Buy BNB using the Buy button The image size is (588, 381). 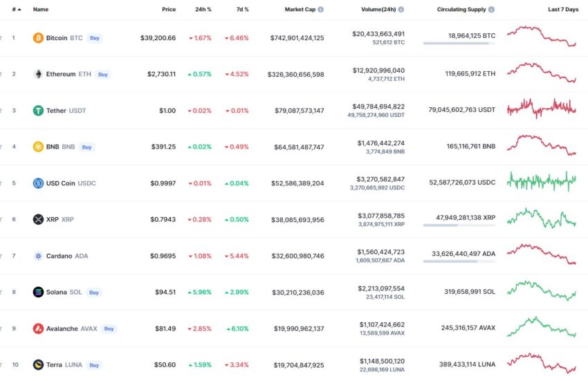click(86, 147)
